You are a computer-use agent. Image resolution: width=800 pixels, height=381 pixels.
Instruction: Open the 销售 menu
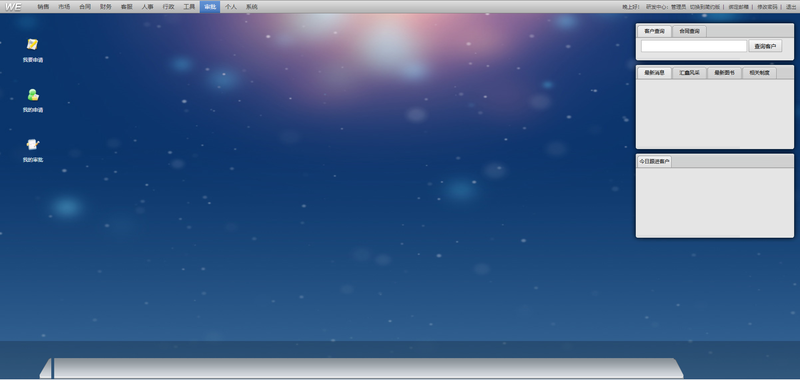click(x=43, y=7)
